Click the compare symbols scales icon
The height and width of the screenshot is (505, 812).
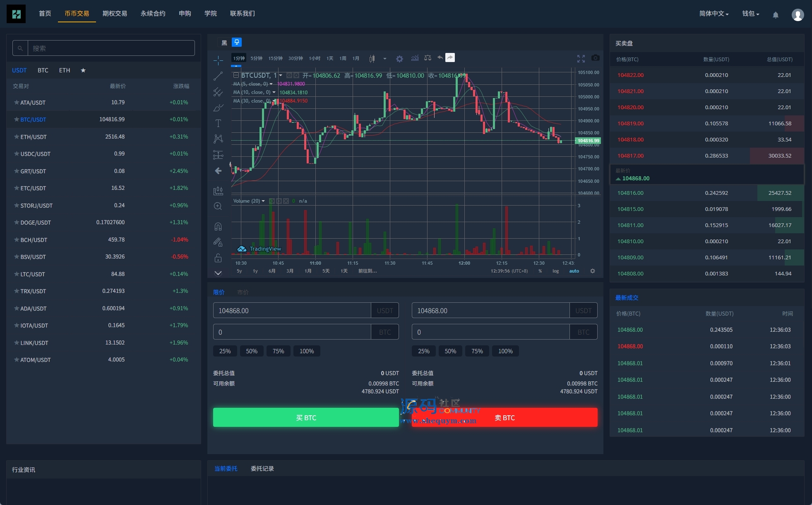[428, 58]
